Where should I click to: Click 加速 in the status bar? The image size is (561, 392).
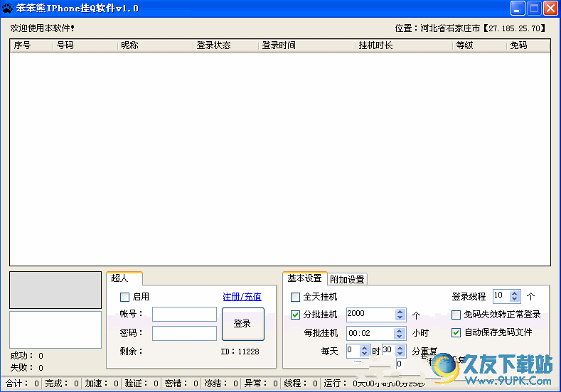pyautogui.click(x=102, y=383)
